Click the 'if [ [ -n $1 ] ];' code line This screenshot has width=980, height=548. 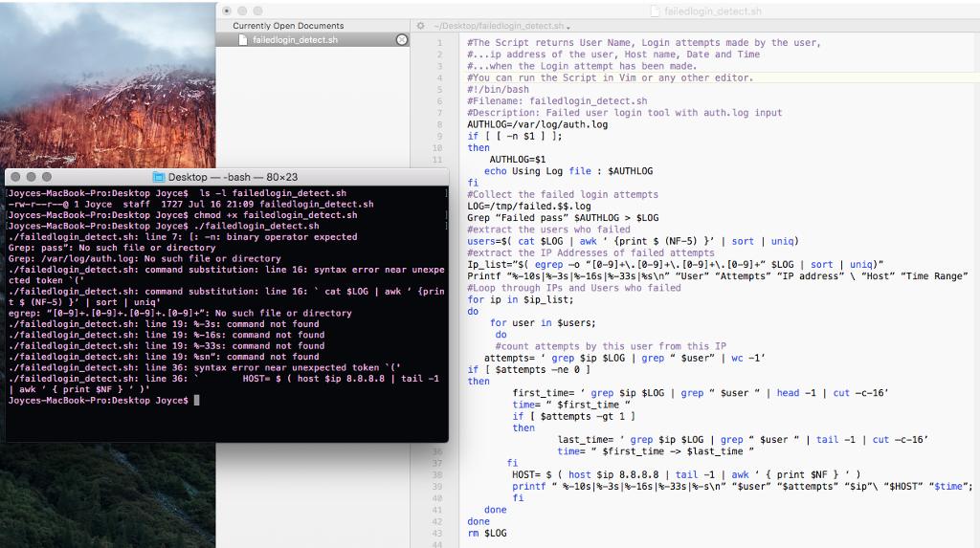click(x=514, y=136)
